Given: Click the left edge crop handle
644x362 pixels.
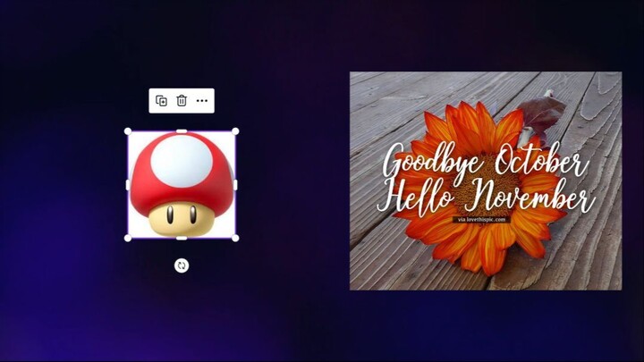Looking at the screenshot, I should 128,185.
